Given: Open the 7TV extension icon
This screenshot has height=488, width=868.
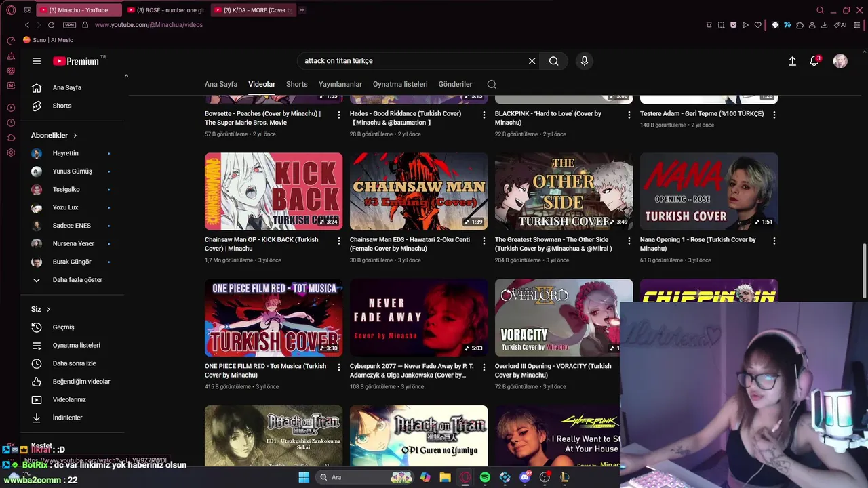Looking at the screenshot, I should (x=787, y=25).
